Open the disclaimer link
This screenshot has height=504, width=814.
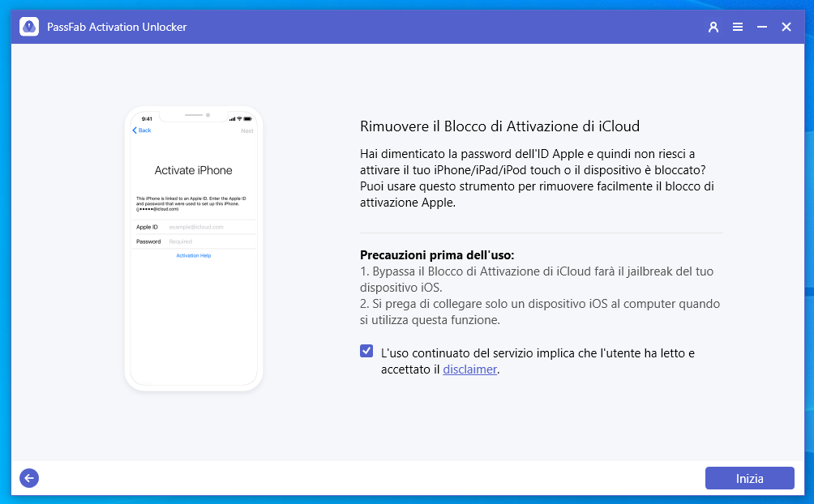click(x=469, y=369)
